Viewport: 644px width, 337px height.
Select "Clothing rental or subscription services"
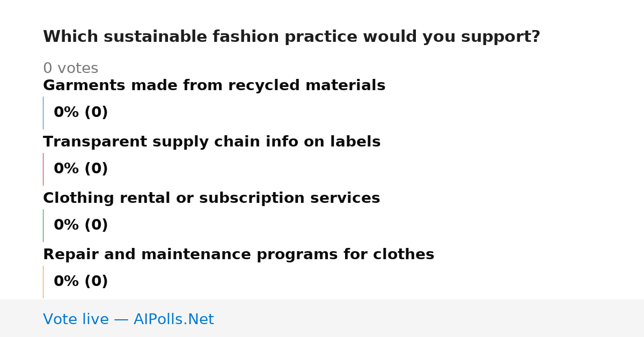(x=211, y=199)
